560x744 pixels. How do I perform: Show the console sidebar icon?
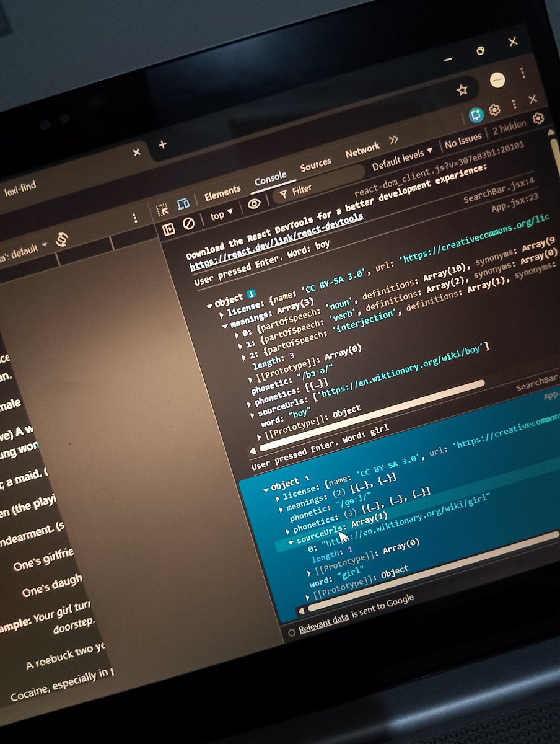[x=168, y=229]
